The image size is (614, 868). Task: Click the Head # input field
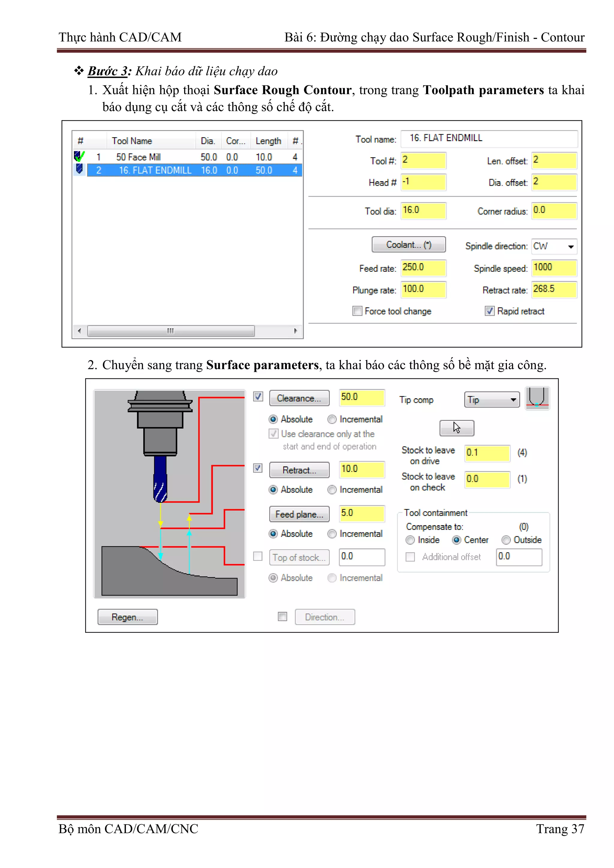click(424, 182)
